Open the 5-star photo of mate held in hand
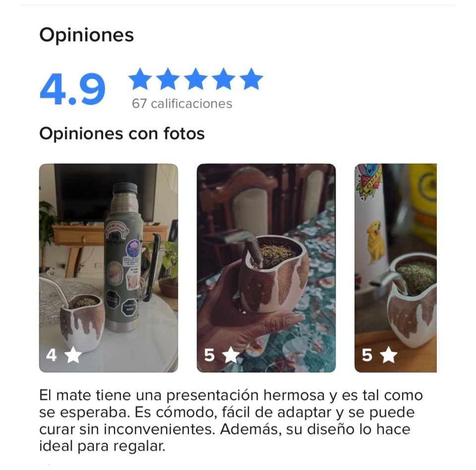The height and width of the screenshot is (470, 476). (x=266, y=268)
